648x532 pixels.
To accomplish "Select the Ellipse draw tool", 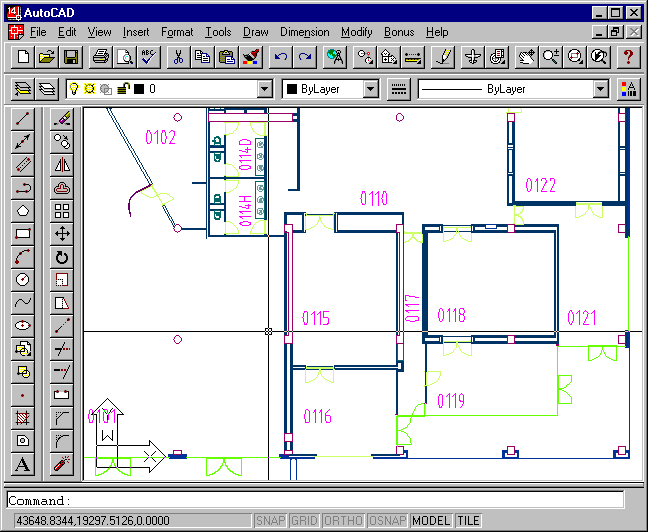I will (23, 326).
